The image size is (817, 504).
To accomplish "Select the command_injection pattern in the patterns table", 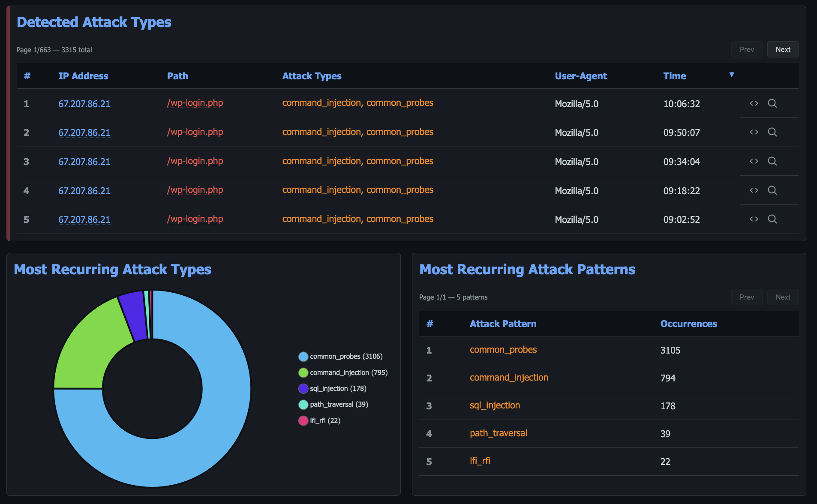I will (x=509, y=378).
